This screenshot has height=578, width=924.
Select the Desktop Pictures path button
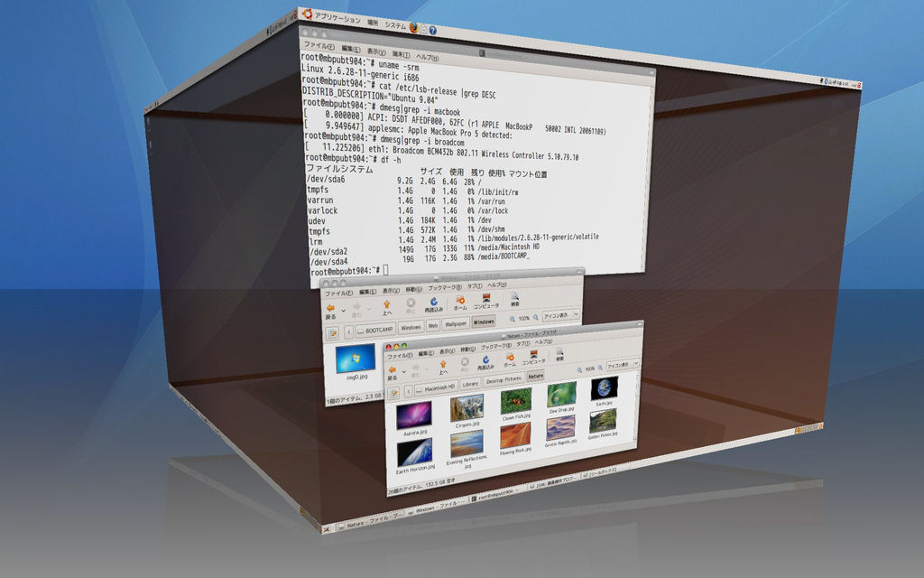pos(504,380)
